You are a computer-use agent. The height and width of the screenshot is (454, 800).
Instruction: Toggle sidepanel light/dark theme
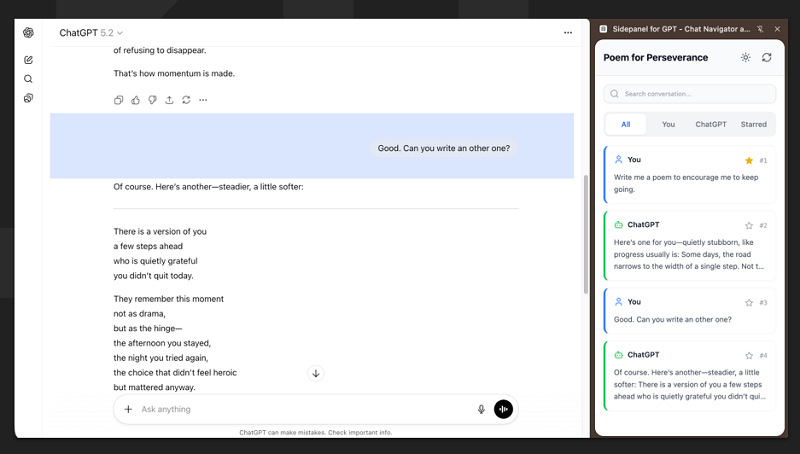[745, 58]
